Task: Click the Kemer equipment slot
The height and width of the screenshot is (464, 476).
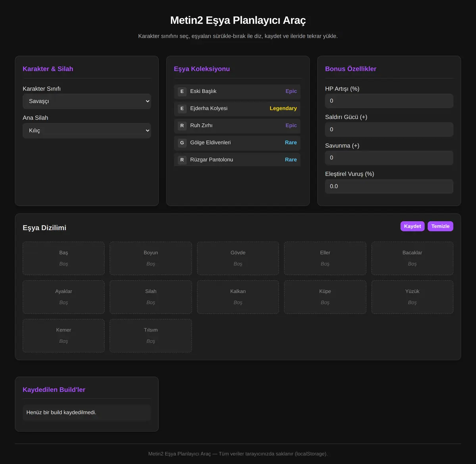Action: 63,336
